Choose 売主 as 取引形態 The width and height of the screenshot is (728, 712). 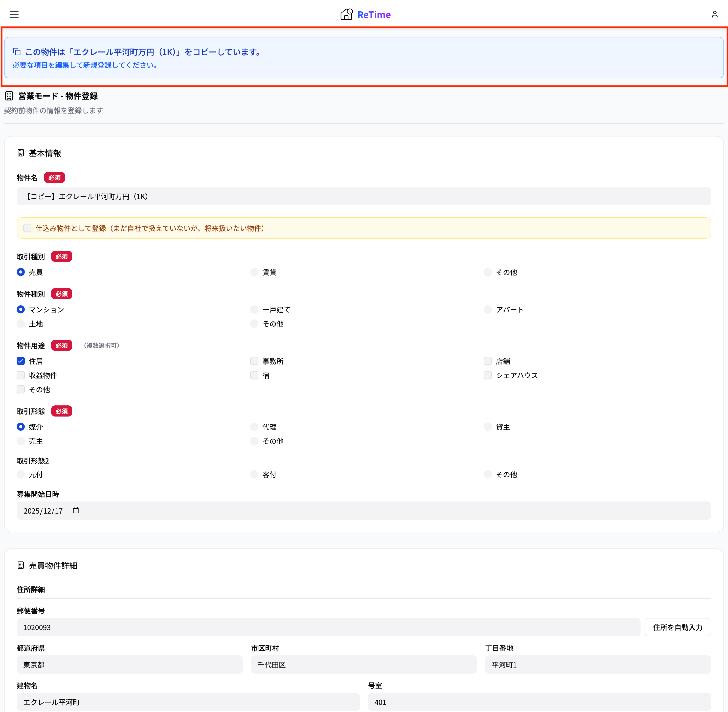click(x=21, y=441)
